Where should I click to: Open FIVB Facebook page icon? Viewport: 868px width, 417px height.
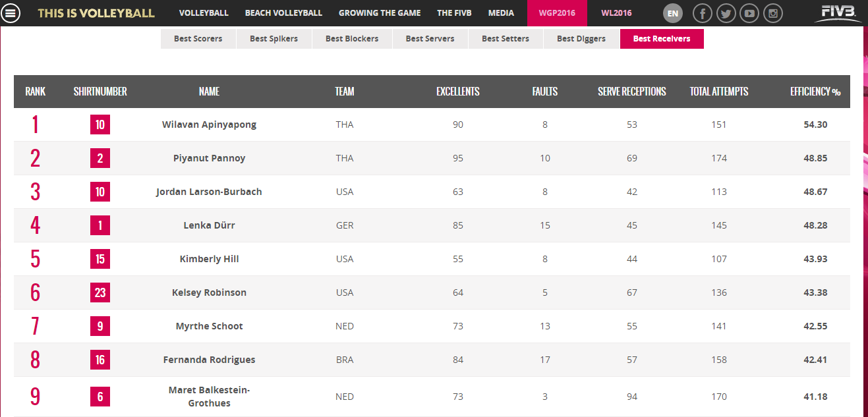[703, 13]
